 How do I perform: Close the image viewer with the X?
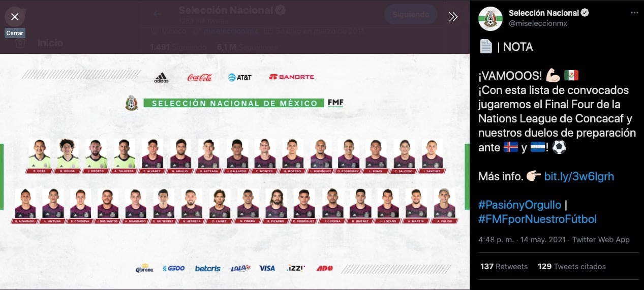(x=15, y=17)
